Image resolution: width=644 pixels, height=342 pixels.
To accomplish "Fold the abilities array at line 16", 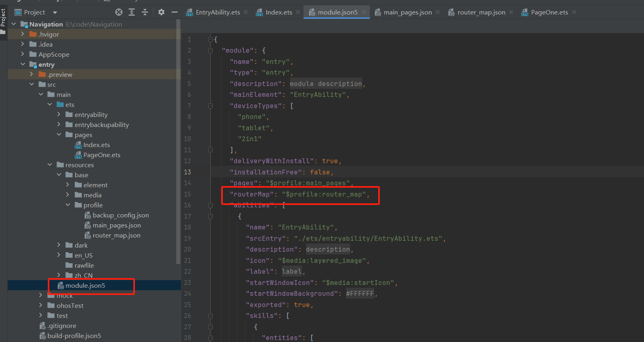I will (210, 205).
